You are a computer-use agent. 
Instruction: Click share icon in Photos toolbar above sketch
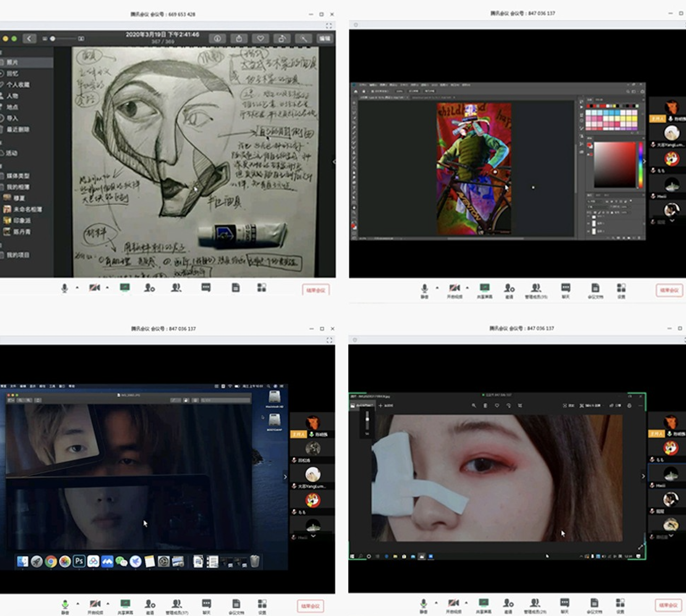[239, 39]
